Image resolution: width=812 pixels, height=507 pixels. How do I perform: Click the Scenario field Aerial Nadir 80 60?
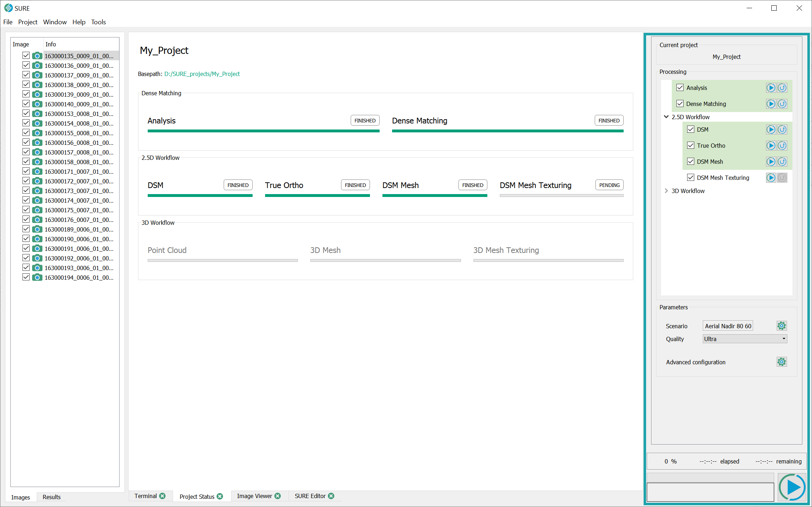728,326
